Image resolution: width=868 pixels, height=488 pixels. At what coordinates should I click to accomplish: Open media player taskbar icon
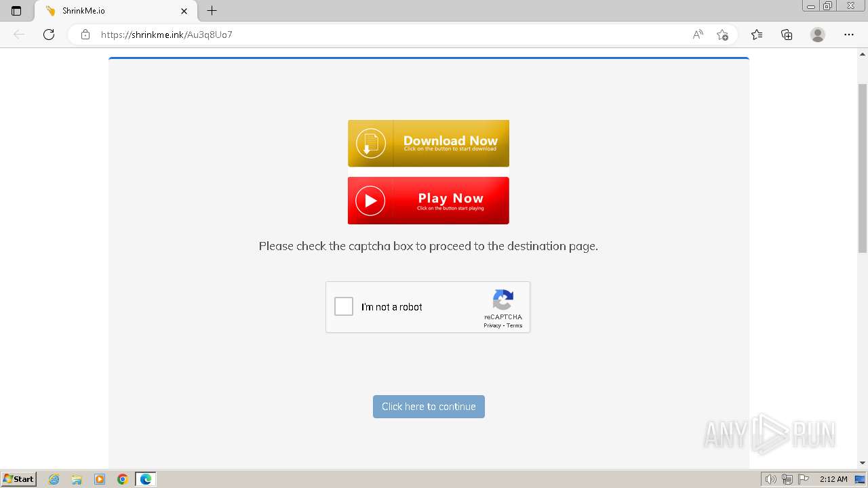pos(100,479)
